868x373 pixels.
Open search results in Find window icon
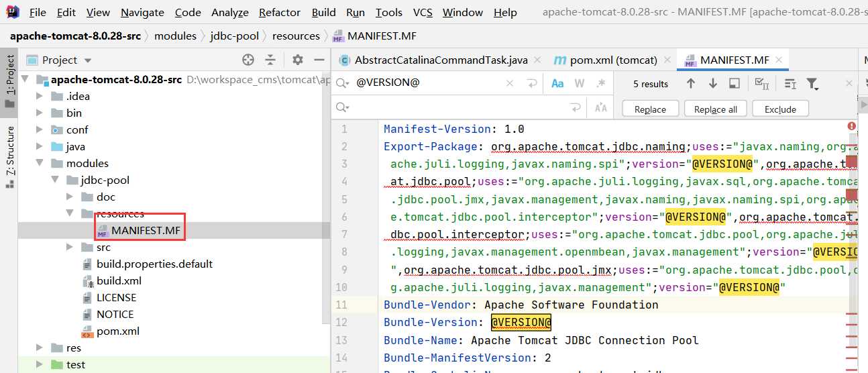click(735, 84)
